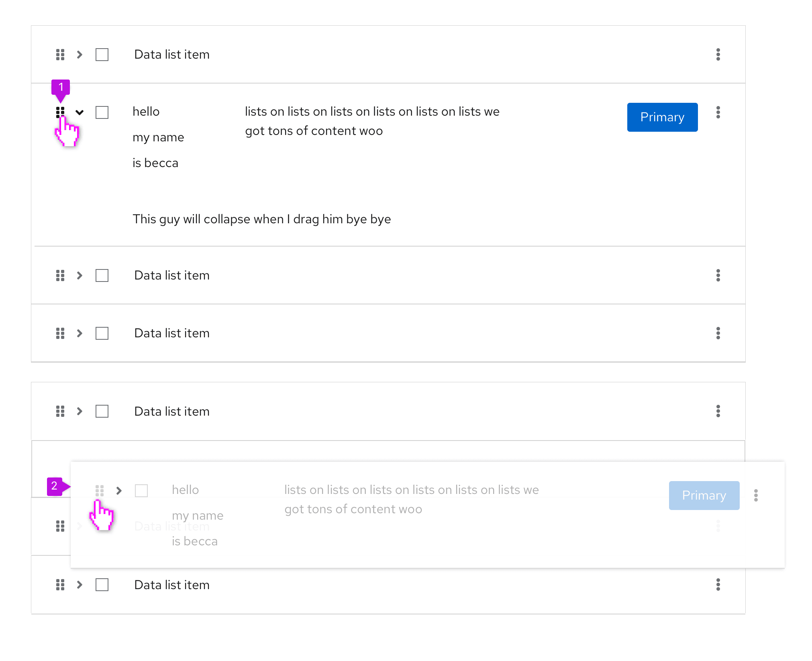Click drag handle of first bottom-list item
This screenshot has width=812, height=661.
click(60, 411)
